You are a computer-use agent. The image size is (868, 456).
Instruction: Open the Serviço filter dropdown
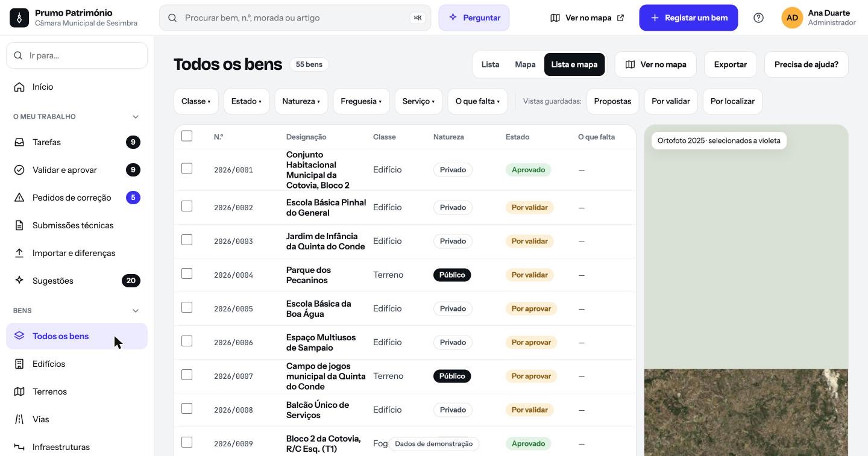[419, 101]
